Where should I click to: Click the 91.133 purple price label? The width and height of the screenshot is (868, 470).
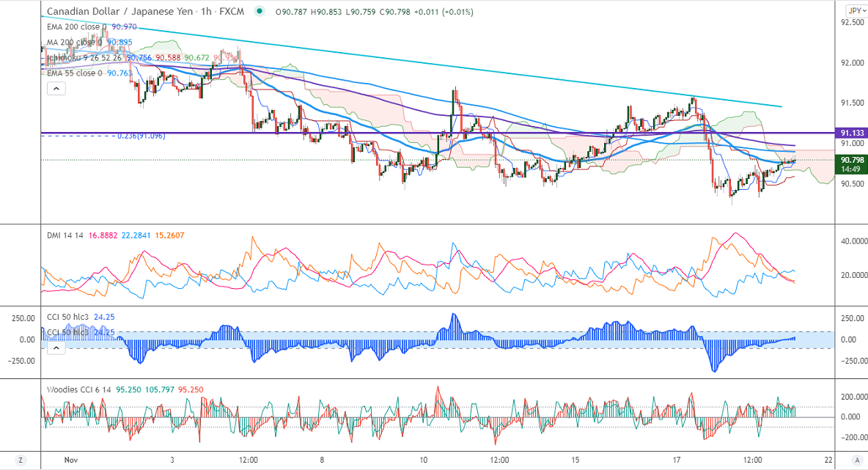851,133
